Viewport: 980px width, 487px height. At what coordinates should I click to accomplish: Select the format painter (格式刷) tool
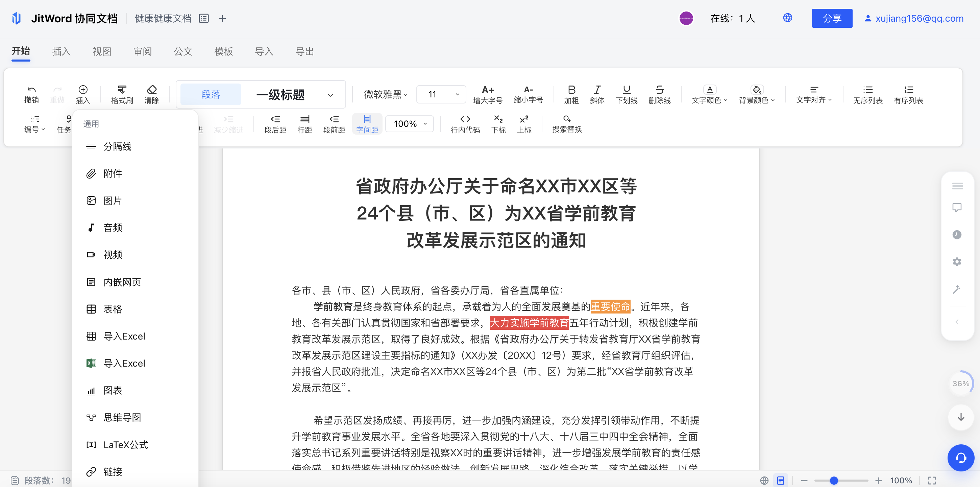[122, 90]
